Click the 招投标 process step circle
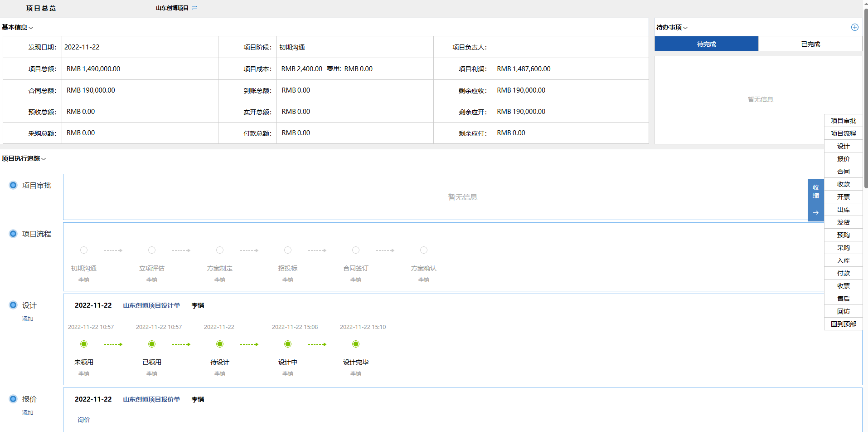868x432 pixels. (288, 250)
